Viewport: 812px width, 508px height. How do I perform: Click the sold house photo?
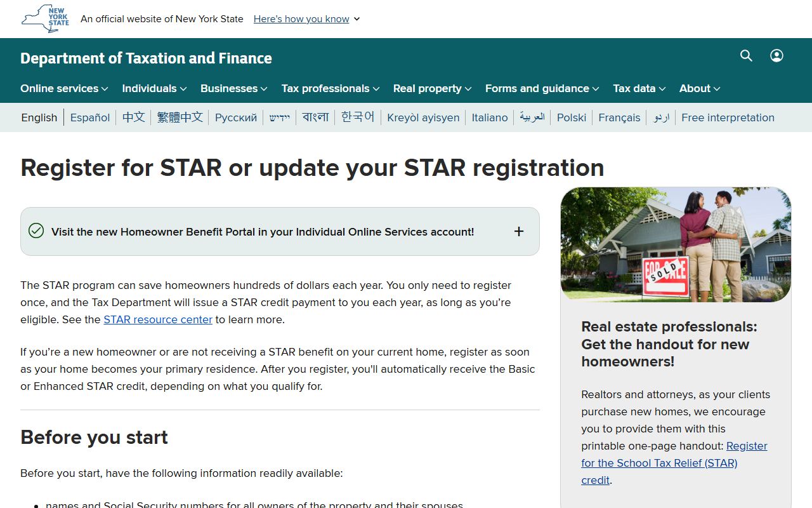(x=676, y=244)
